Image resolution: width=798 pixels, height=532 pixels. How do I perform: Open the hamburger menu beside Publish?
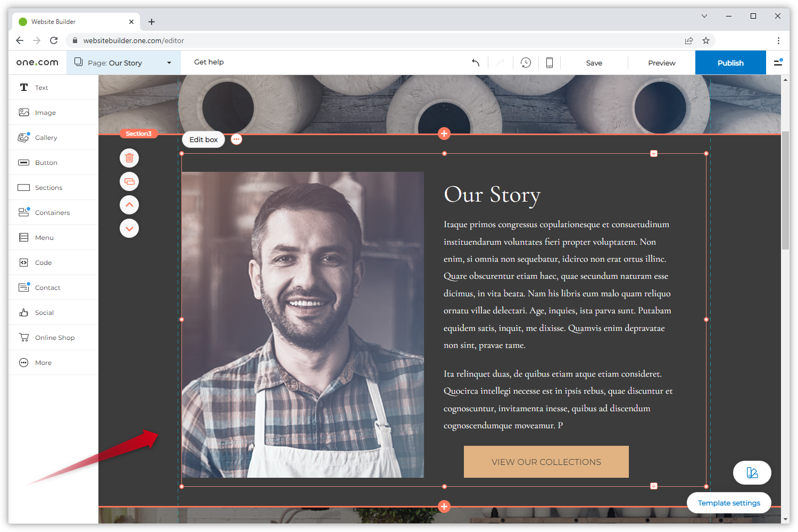pos(778,63)
